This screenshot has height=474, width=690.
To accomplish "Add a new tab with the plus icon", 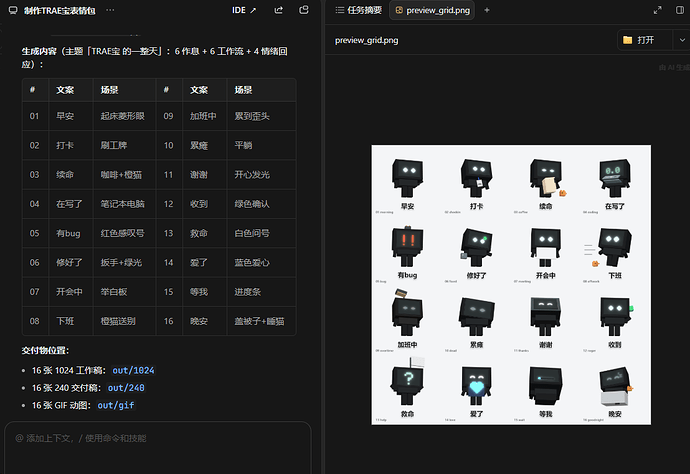I will [x=487, y=10].
